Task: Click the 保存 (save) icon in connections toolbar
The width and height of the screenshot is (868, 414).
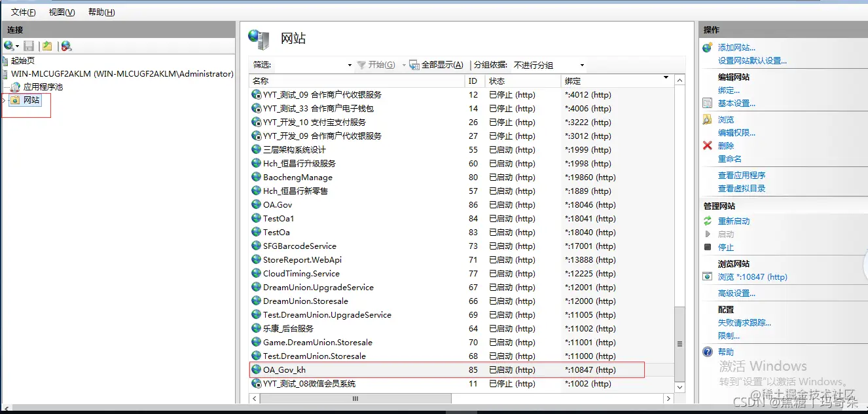Action: tap(27, 46)
